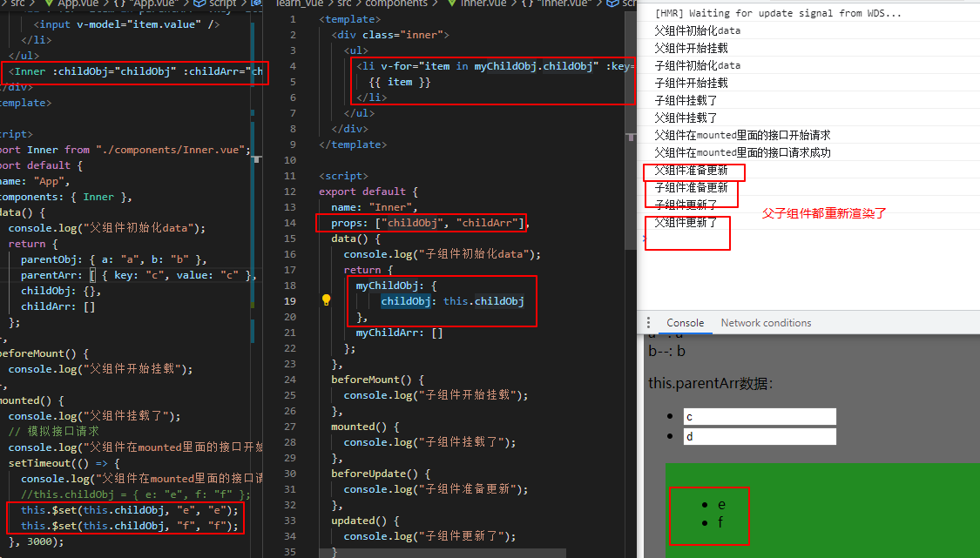Click the lightbulb quick-fix icon at line 19
This screenshot has height=558, width=980.
[326, 300]
